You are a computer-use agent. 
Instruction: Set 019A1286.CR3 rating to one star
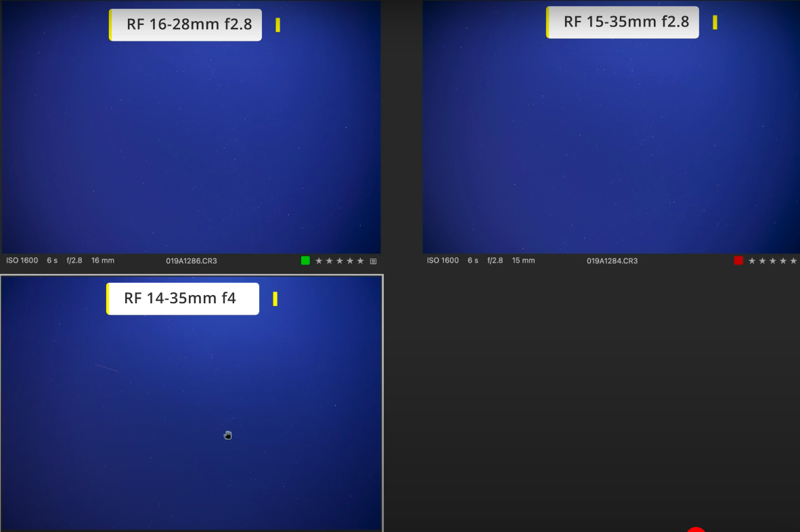coord(319,261)
